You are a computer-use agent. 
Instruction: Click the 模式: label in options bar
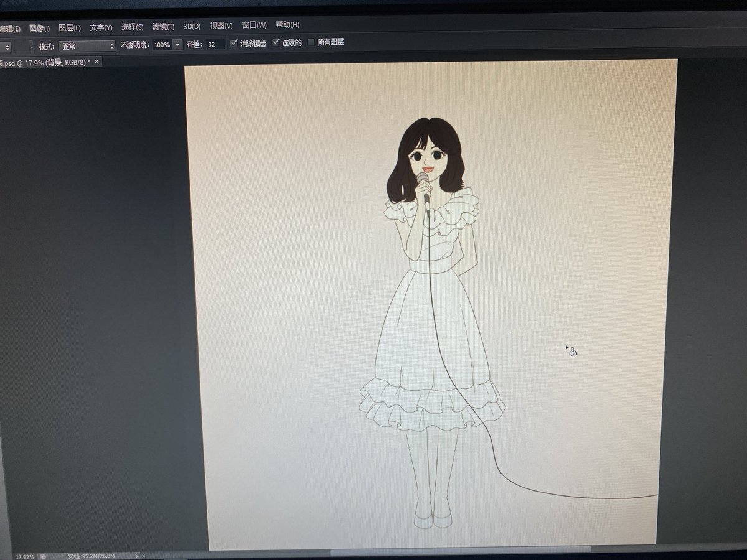pos(47,46)
